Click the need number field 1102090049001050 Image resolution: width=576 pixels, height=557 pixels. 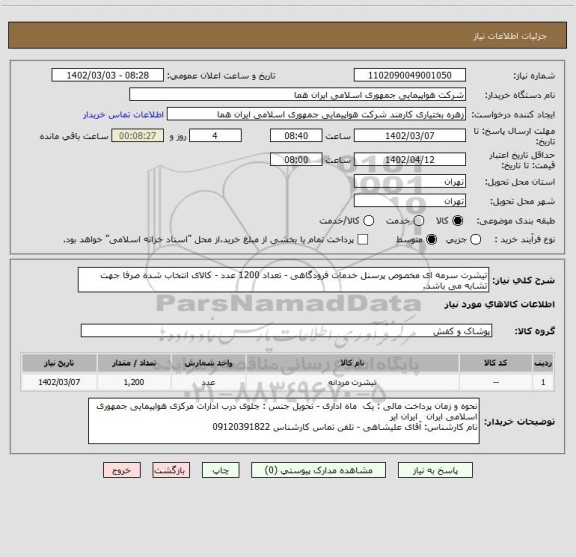click(410, 75)
